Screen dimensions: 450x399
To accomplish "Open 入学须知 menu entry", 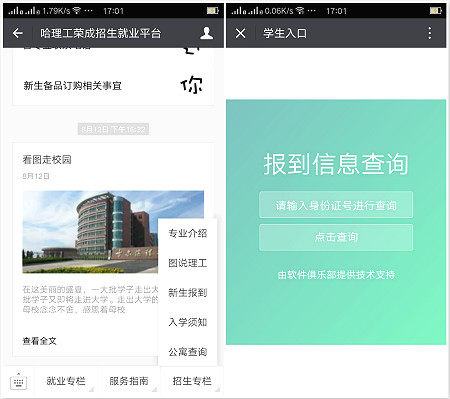I will click(188, 322).
